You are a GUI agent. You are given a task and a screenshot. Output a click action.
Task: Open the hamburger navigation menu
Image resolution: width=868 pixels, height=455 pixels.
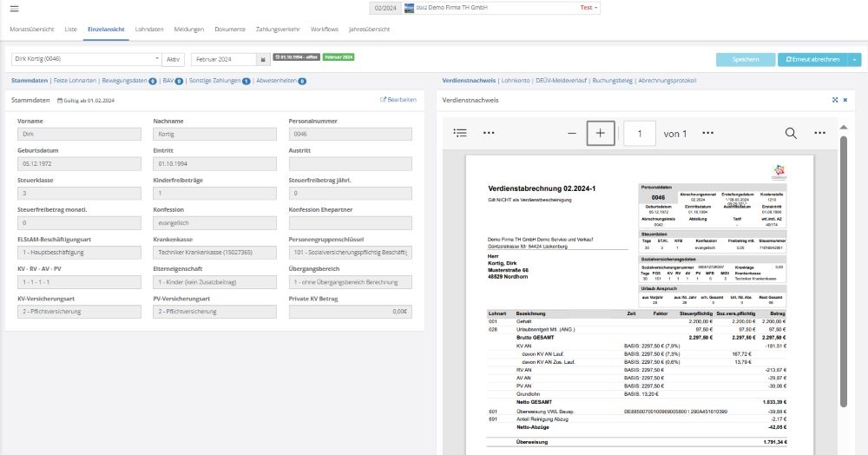pyautogui.click(x=15, y=9)
